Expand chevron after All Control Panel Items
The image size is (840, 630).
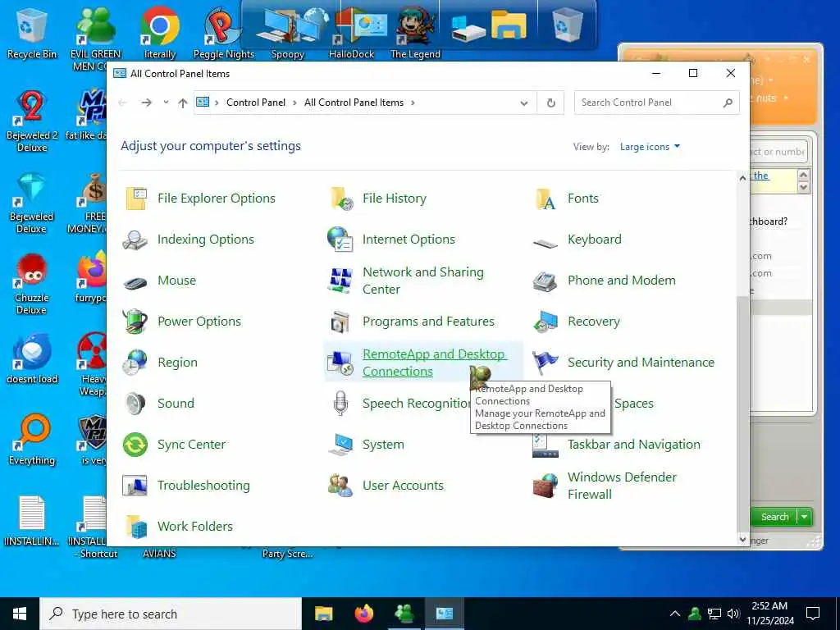coord(413,103)
